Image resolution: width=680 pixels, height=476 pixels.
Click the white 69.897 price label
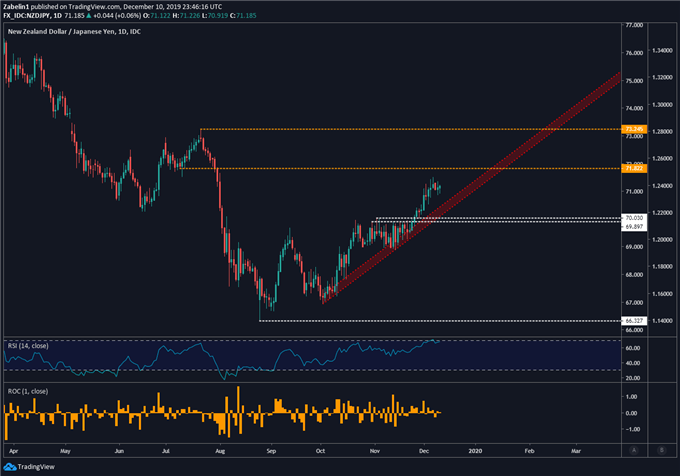pos(634,227)
